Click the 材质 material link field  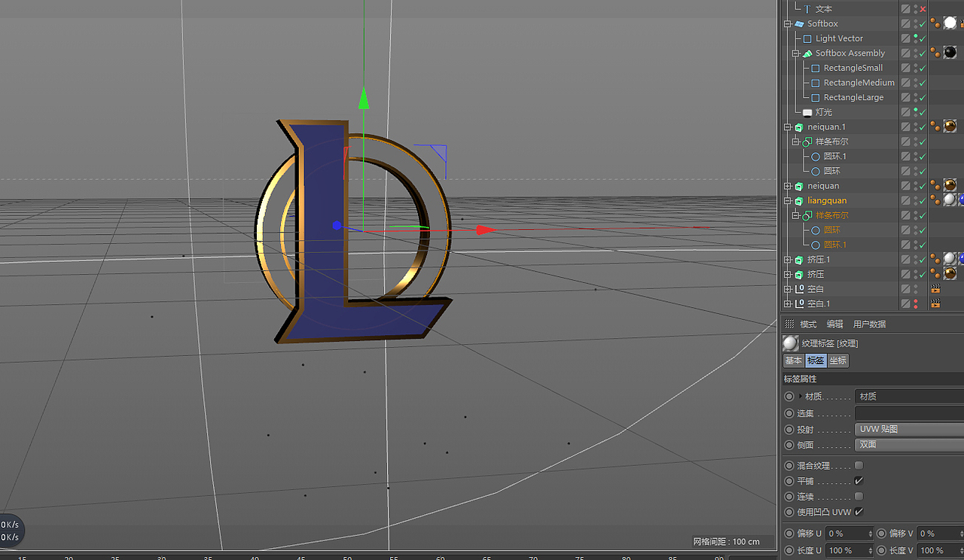click(x=909, y=397)
